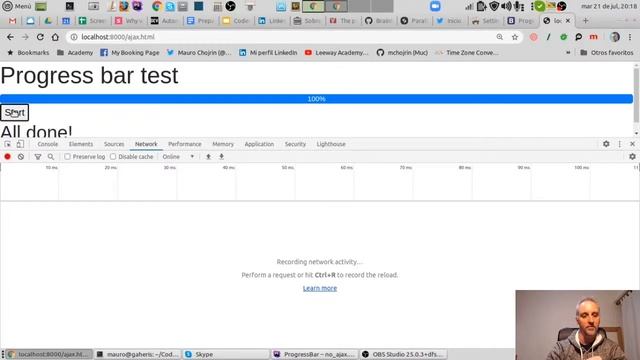Enable the Disable cache checkbox
640x360 pixels.
113,156
